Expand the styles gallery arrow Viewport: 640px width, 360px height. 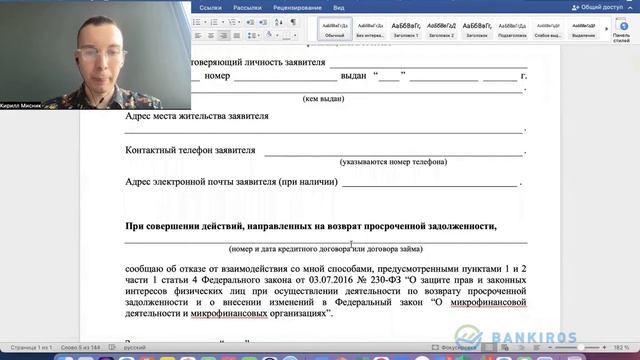tap(606, 29)
